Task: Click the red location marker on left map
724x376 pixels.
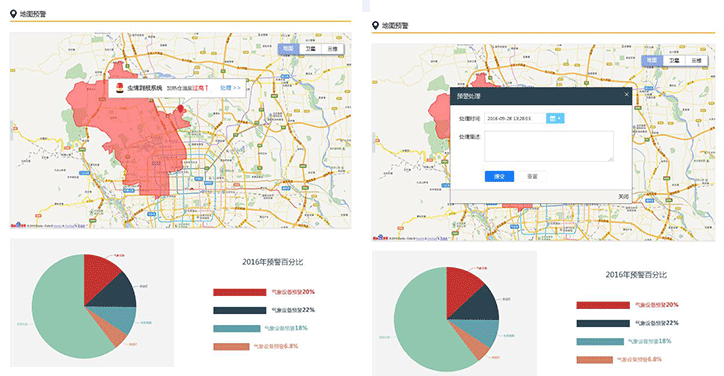Action: tap(180, 109)
